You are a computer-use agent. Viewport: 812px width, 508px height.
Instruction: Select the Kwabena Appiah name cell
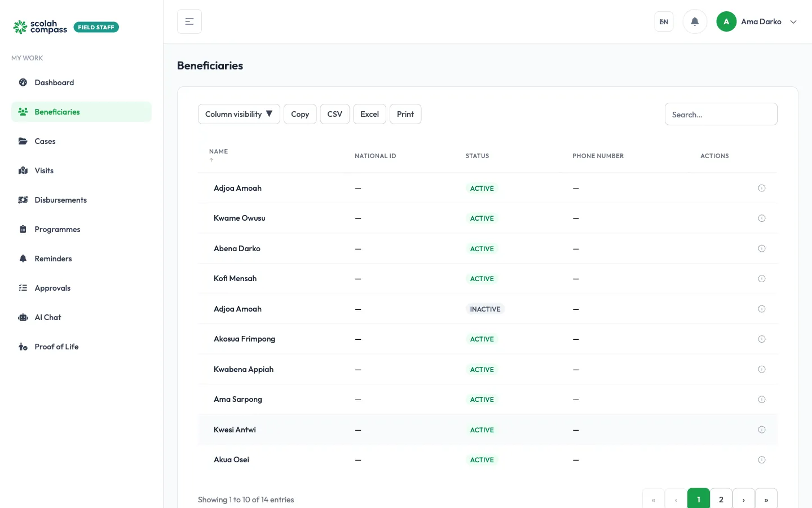244,369
